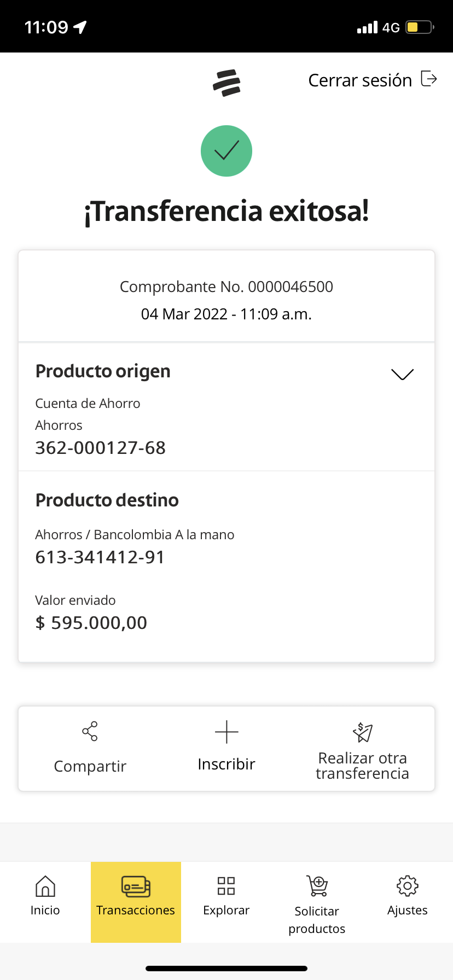Tap the share icon above Compartir
Image resolution: width=453 pixels, height=980 pixels.
pyautogui.click(x=90, y=731)
